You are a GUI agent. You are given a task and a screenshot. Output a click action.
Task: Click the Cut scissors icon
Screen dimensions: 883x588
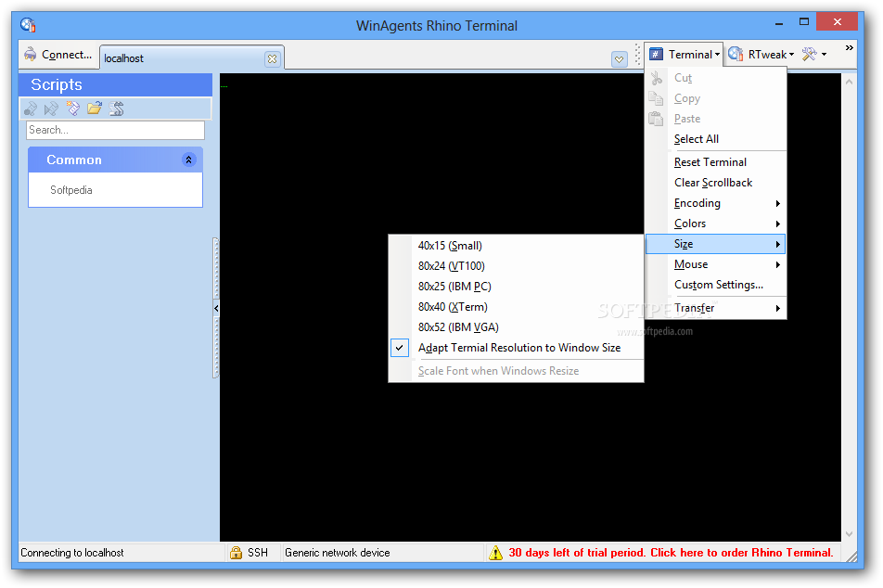click(x=656, y=78)
